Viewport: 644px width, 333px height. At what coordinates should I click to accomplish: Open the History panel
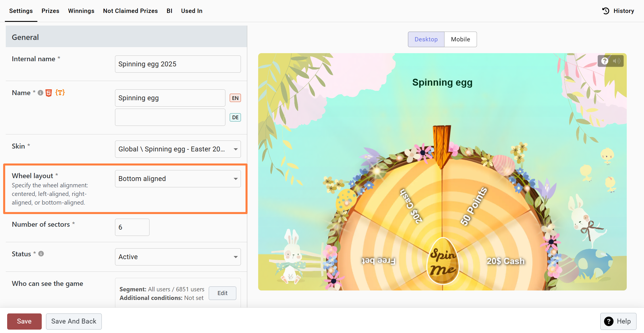[618, 11]
